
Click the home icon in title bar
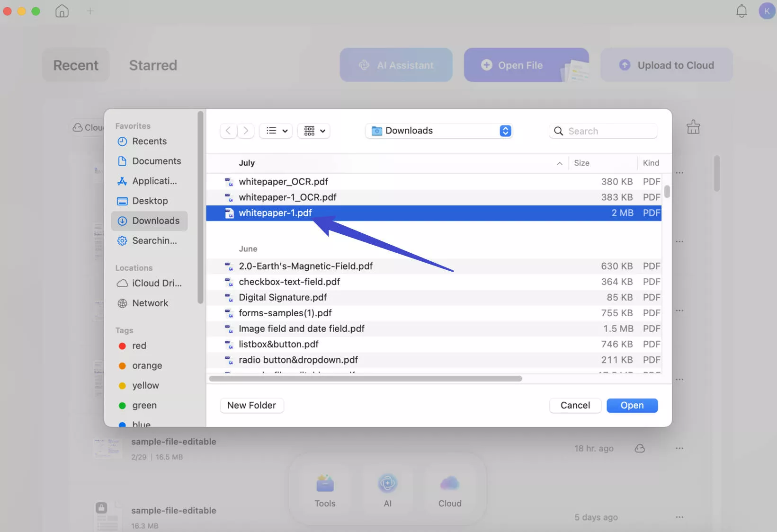click(x=62, y=11)
